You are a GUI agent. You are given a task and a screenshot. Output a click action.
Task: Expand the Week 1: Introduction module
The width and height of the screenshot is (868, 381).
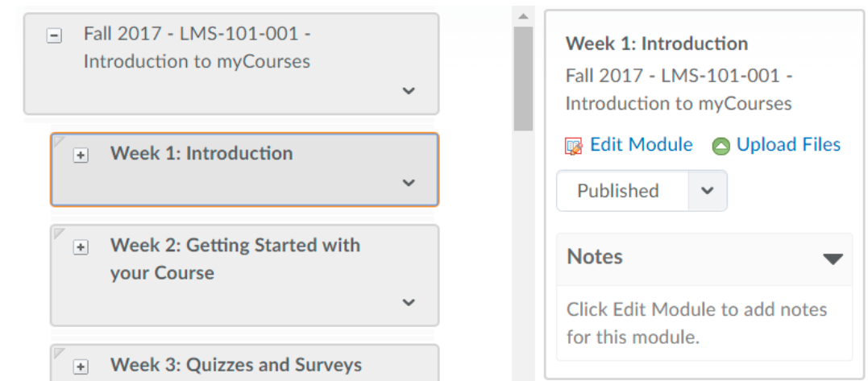coord(81,155)
